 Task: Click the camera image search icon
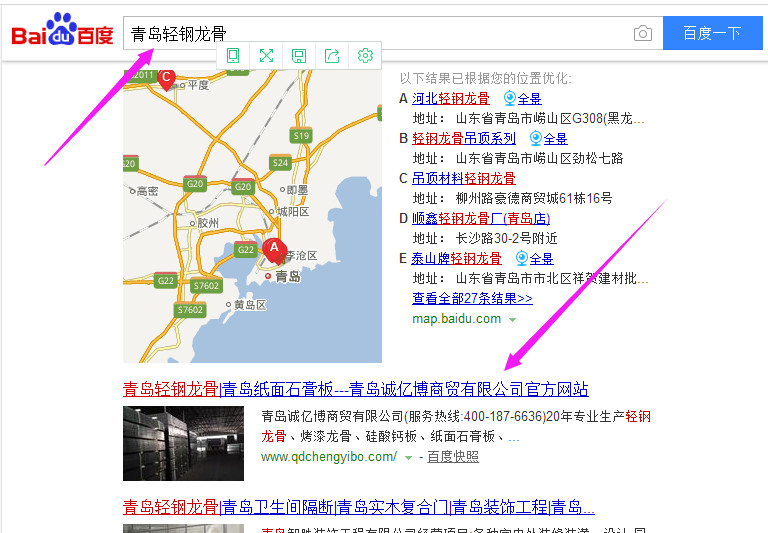pos(643,34)
